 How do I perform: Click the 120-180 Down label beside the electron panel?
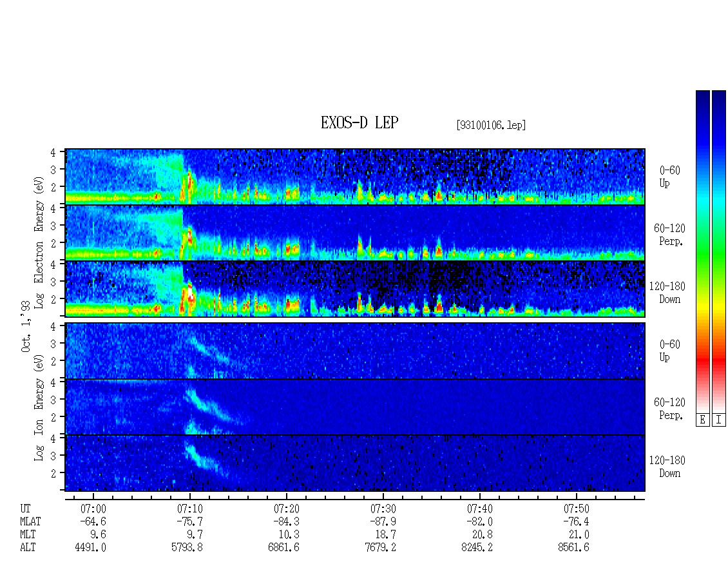[667, 293]
